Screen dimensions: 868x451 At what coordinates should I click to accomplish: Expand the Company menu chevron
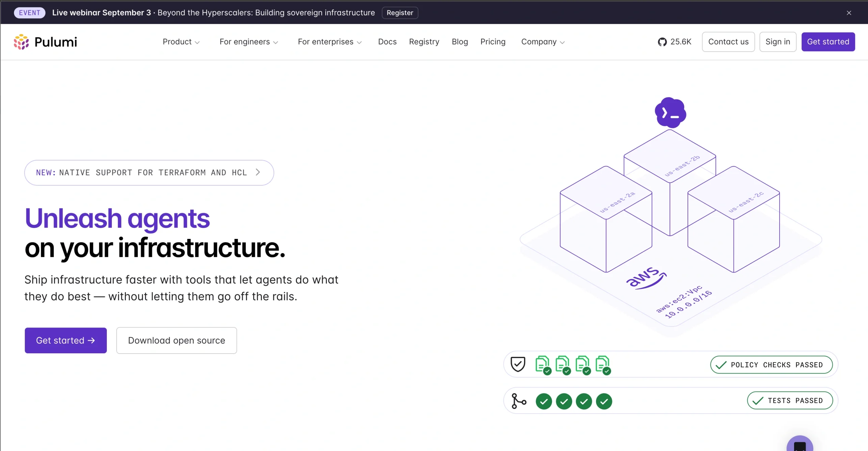tap(562, 42)
